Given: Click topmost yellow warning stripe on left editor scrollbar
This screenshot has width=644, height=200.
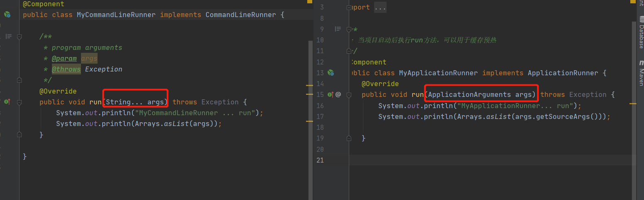Looking at the screenshot, I should click(x=309, y=85).
